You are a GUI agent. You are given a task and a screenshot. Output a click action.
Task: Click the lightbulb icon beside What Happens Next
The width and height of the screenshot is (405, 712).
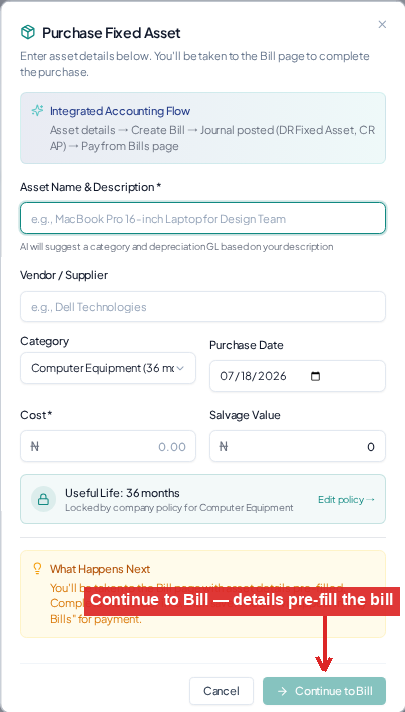pos(38,569)
